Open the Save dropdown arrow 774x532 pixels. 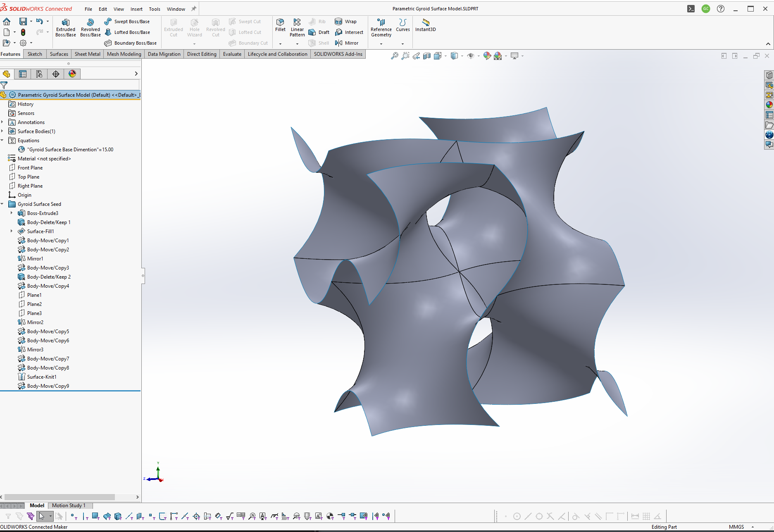(31, 21)
